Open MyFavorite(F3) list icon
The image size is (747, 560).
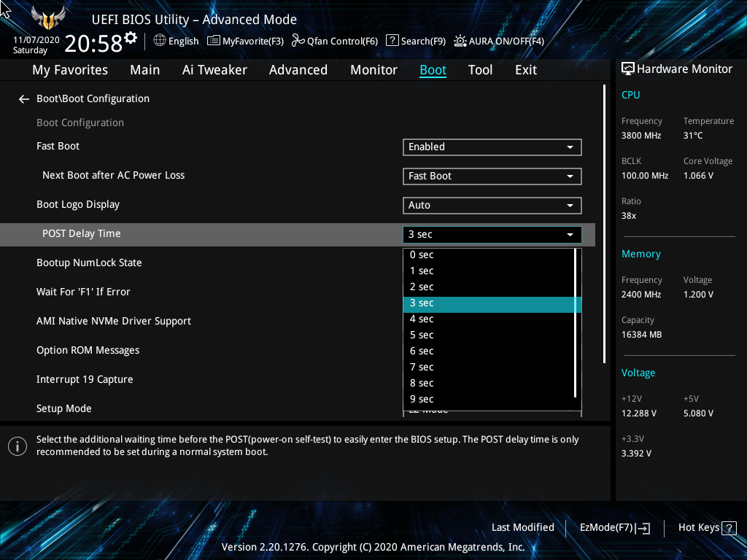pos(214,41)
